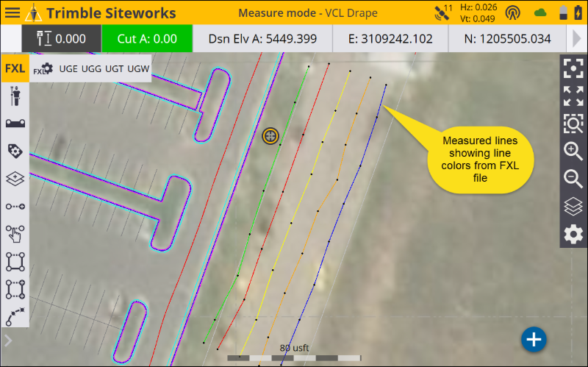Select the surveyor measure point tool
588x367 pixels.
(x=15, y=96)
